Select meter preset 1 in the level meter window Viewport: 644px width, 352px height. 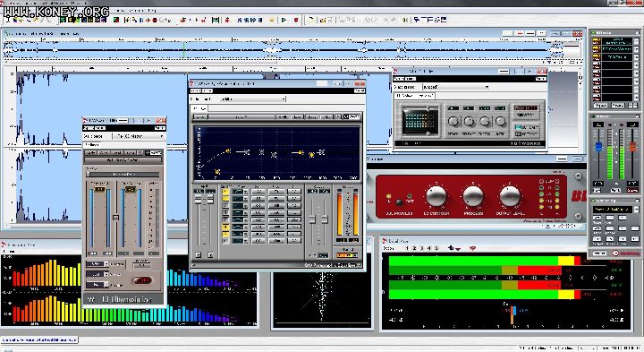pos(407,248)
